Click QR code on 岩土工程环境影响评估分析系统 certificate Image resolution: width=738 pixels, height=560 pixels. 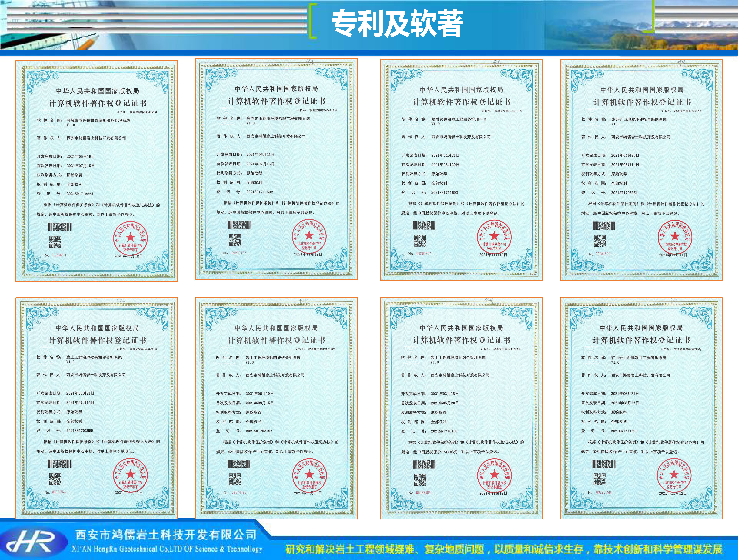[235, 479]
